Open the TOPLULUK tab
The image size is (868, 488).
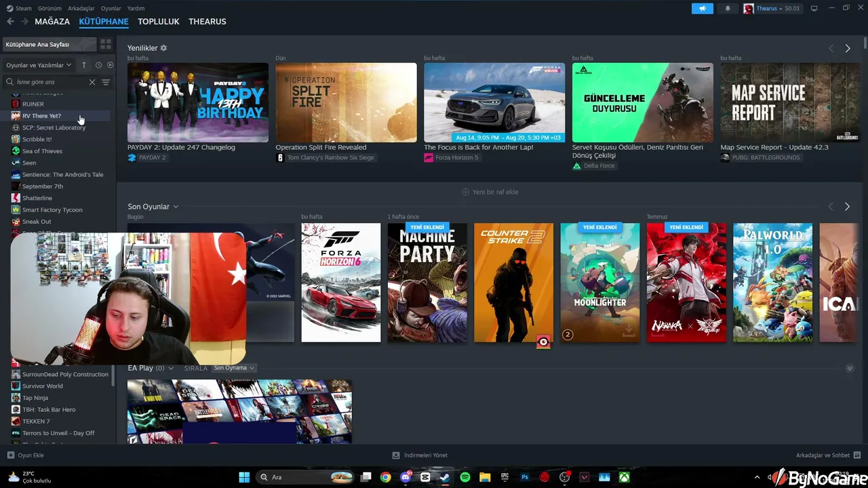click(159, 22)
